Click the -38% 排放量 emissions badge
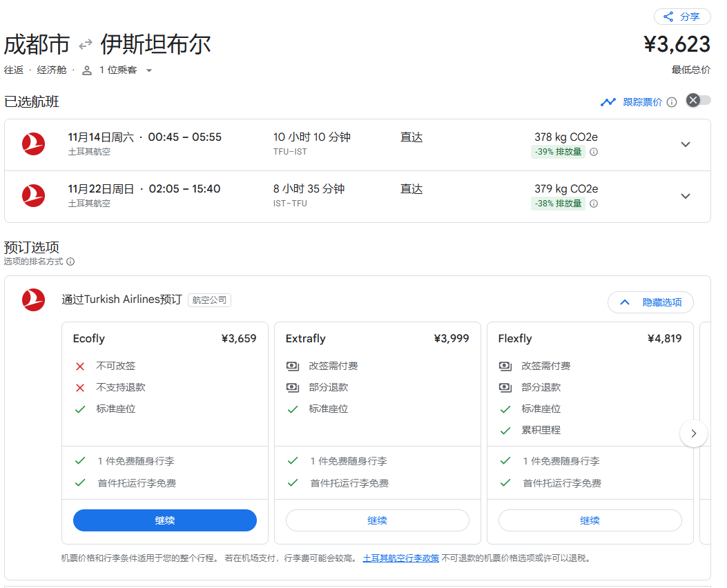Screen dimensions: 727x588 tap(559, 204)
